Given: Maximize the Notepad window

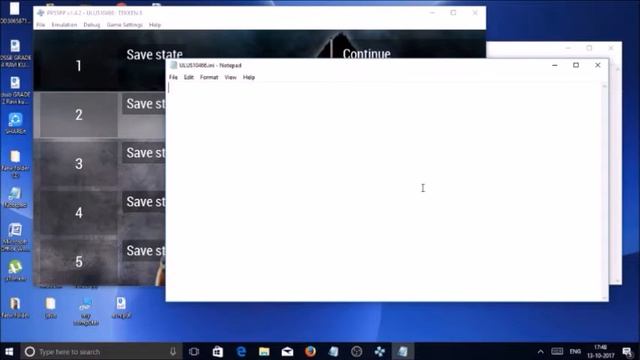Looking at the screenshot, I should coord(576,65).
